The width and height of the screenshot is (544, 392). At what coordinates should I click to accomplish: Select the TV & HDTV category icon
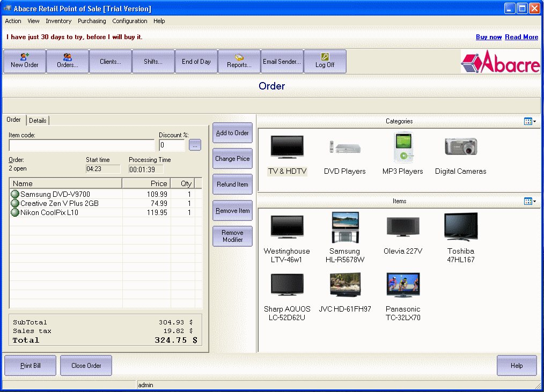(x=287, y=147)
